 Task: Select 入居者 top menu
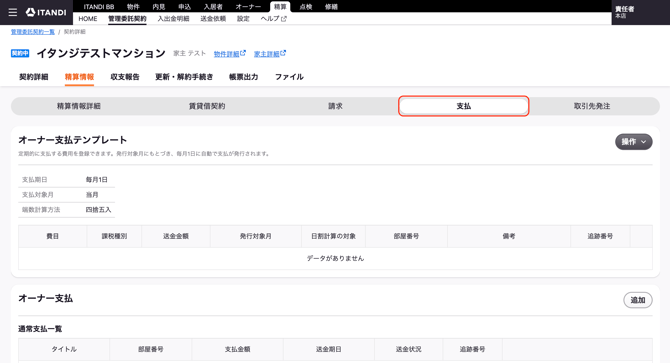click(x=213, y=7)
